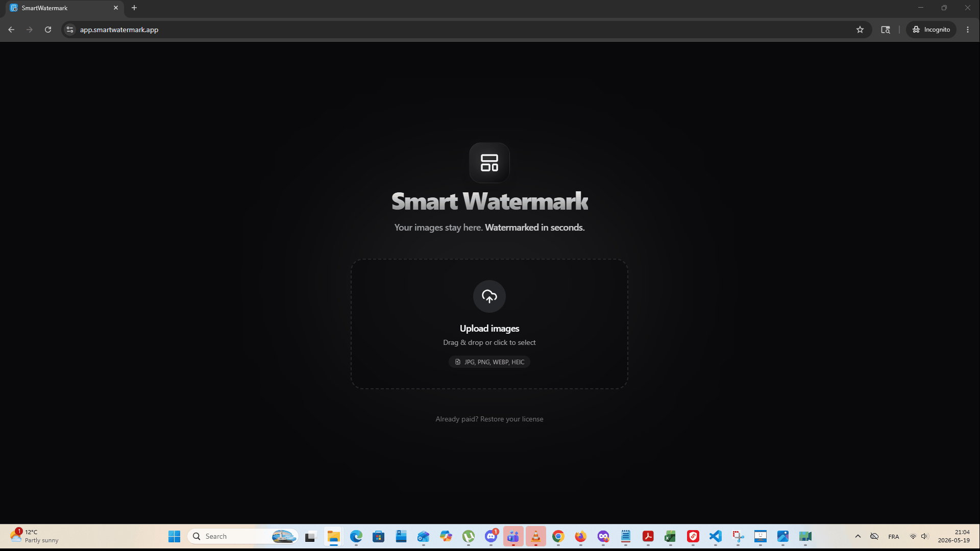Close the SmartWatermark tab
This screenshot has height=551, width=980.
click(x=116, y=8)
